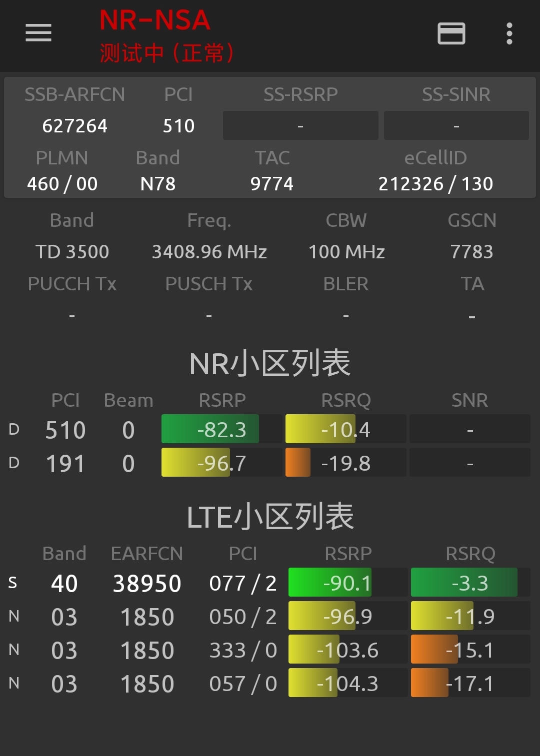Click the NR-NSA title
Screen dimensions: 540x756
(155, 20)
